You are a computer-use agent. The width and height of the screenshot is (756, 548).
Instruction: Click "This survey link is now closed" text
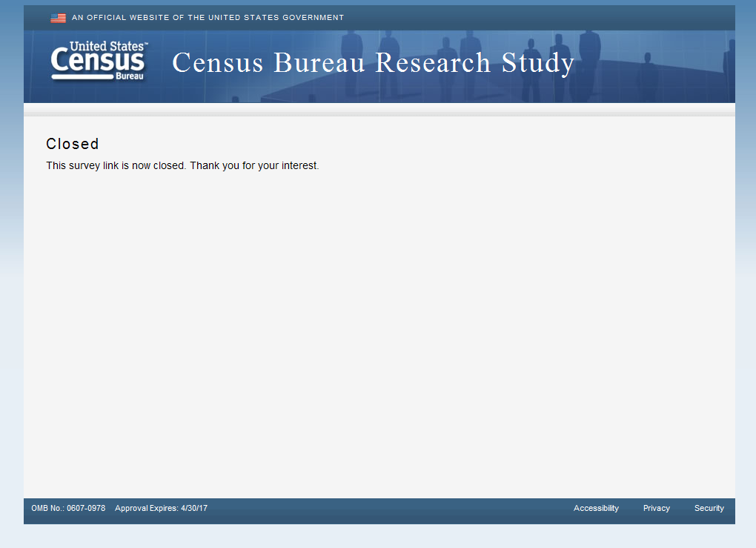click(116, 165)
